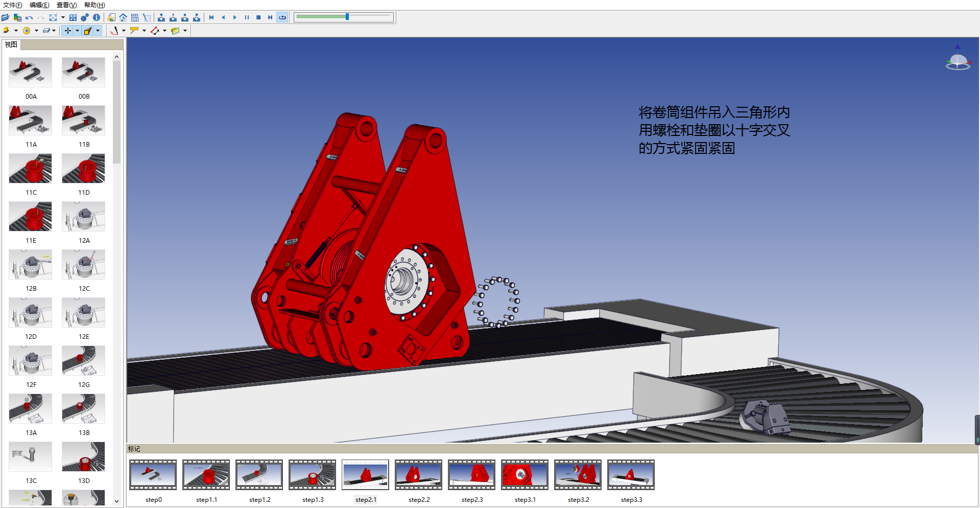Open the 文件(F) menu
980x508 pixels.
click(13, 5)
